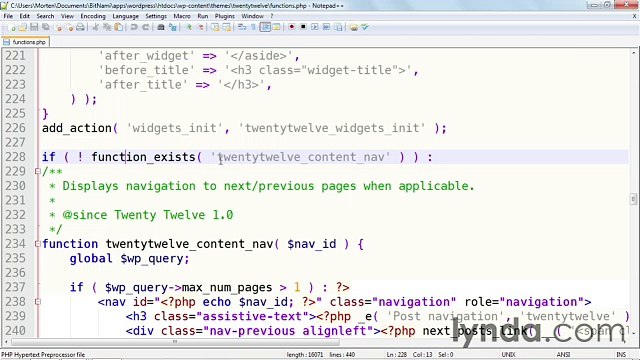Start macro recording with red record icon

pos(291,27)
